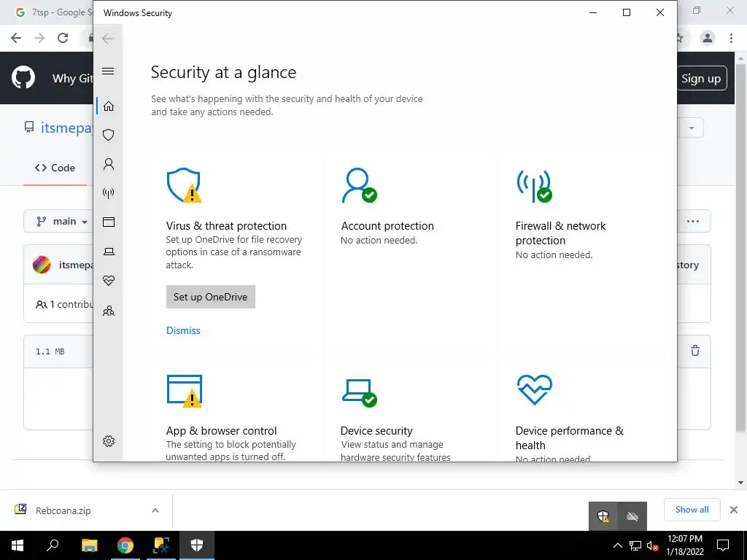Expand the main branch dropdown
This screenshot has width=747, height=560.
tap(62, 222)
